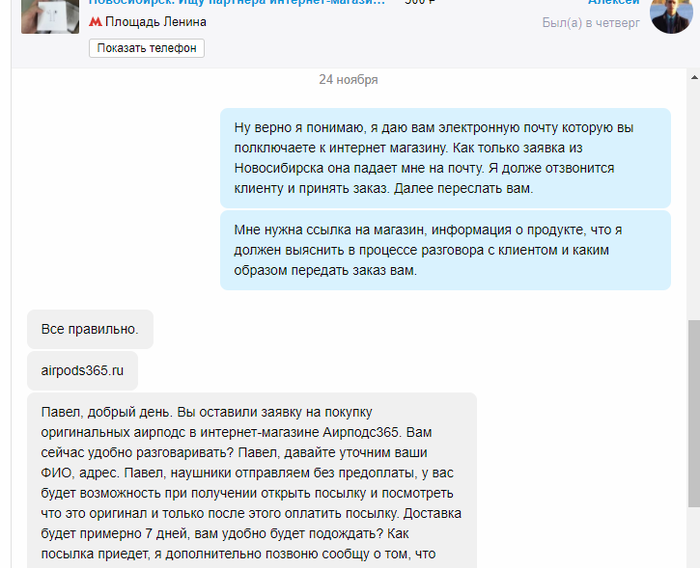Viewport: 700px width, 568px height.
Task: Click the 24 ноября date separator
Action: pyautogui.click(x=348, y=80)
